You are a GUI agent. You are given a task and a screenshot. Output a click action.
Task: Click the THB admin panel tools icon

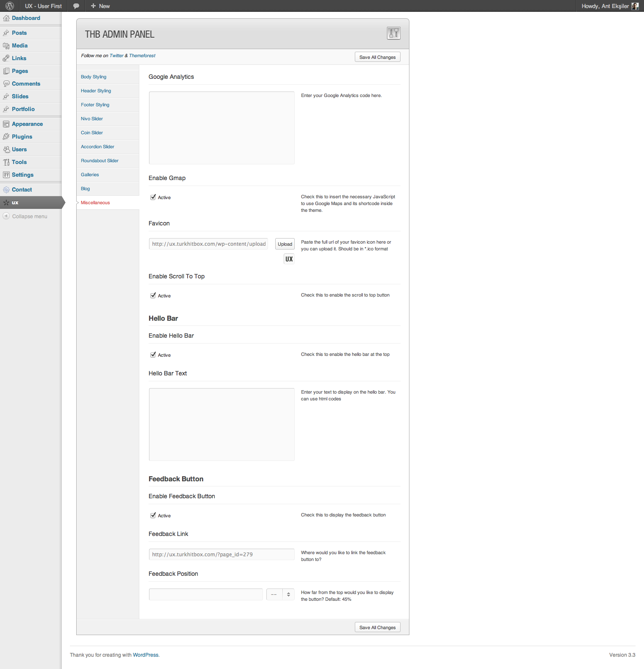coord(393,33)
